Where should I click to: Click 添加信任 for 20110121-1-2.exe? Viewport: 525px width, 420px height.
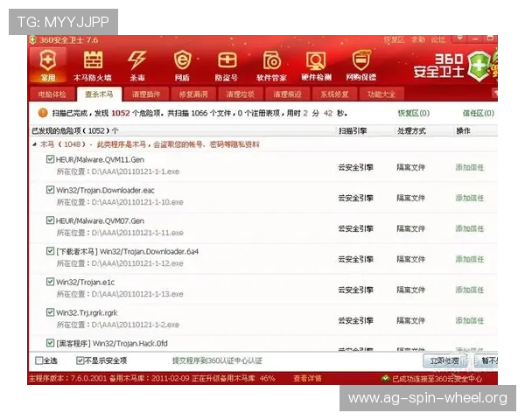click(x=469, y=321)
